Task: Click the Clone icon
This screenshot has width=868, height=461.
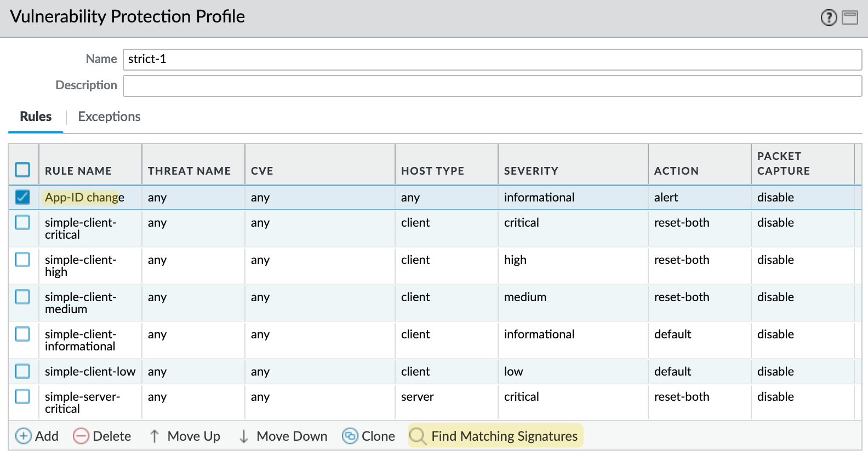Action: 350,436
